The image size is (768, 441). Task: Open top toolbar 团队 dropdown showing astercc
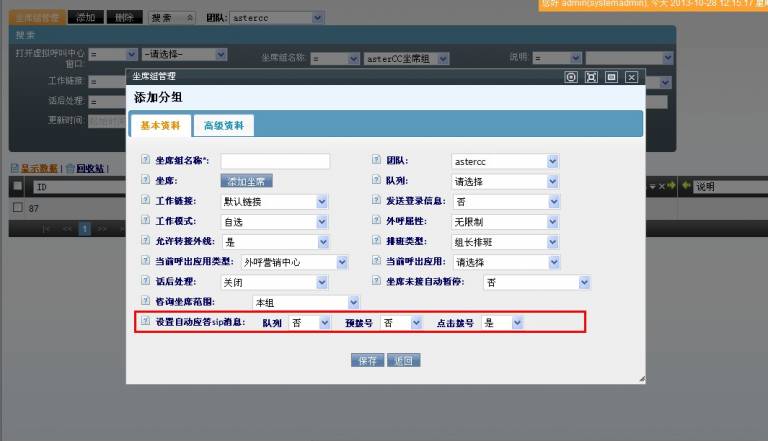coord(276,18)
